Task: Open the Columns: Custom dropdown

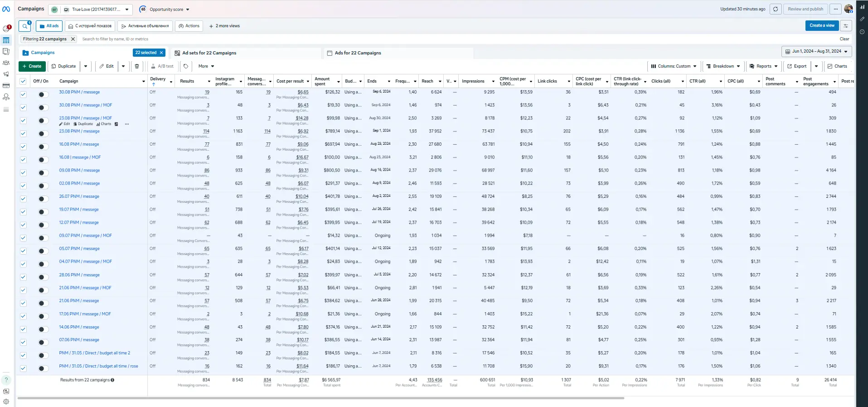Action: pyautogui.click(x=674, y=66)
